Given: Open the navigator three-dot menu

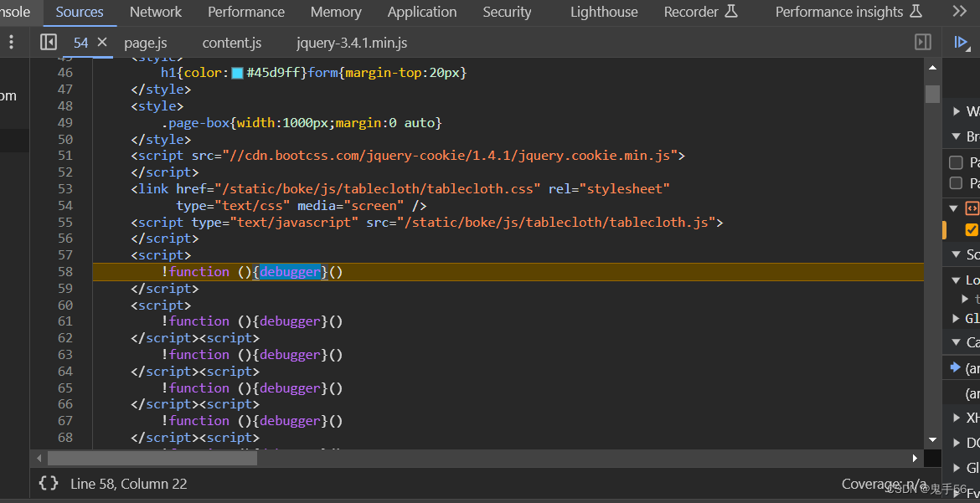Looking at the screenshot, I should tap(11, 42).
